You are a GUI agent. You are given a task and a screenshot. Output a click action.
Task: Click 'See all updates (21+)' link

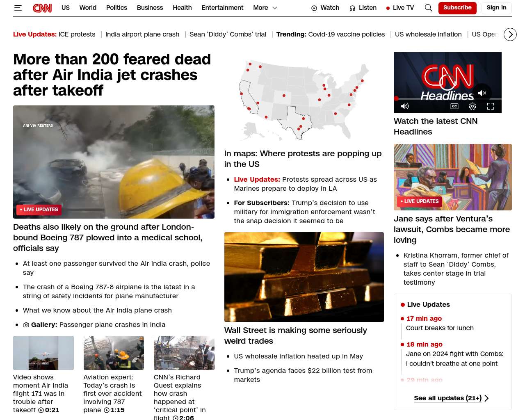click(x=451, y=398)
